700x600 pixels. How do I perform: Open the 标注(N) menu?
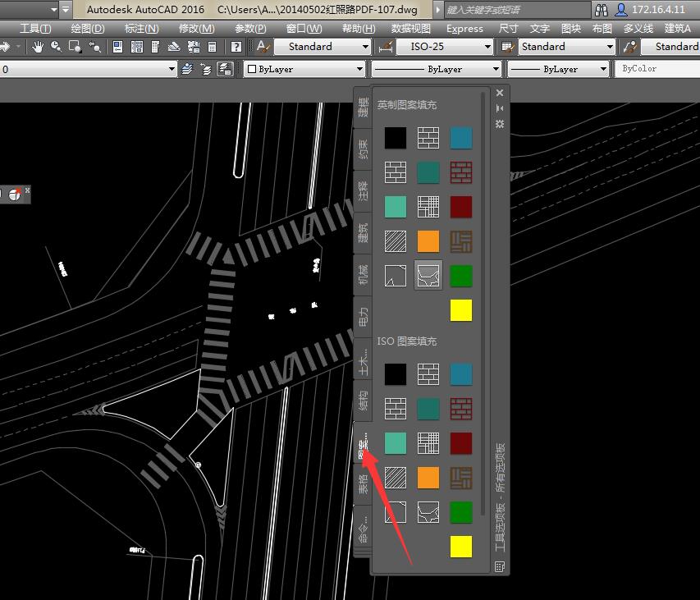tap(141, 29)
